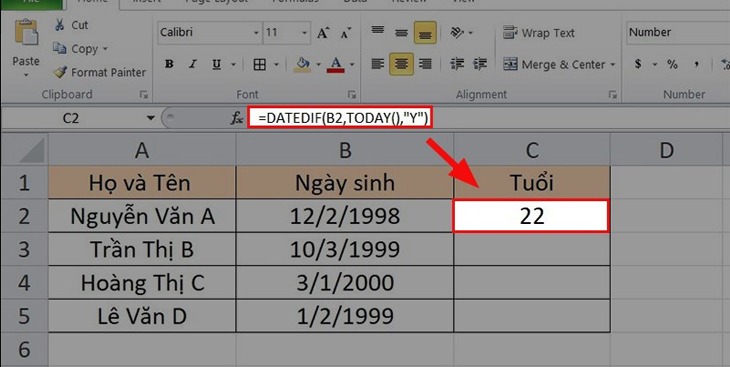Select the cell "10/3/1999"
Screen dimensions: 730x367
click(345, 249)
